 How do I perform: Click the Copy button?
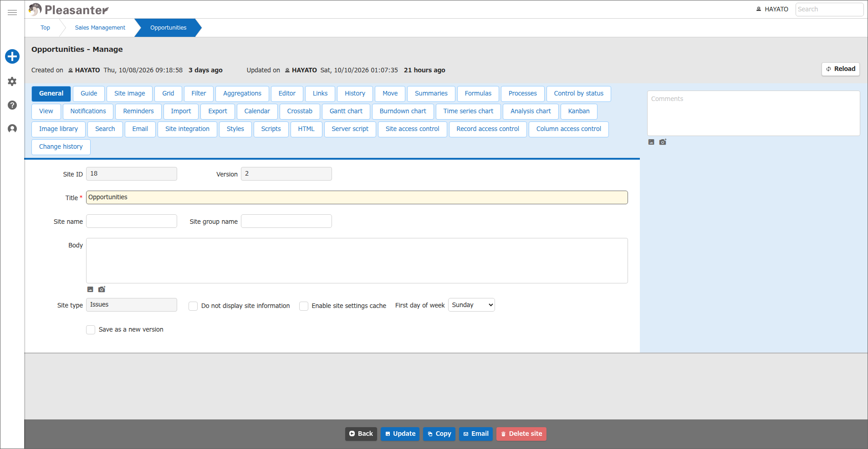coord(439,434)
